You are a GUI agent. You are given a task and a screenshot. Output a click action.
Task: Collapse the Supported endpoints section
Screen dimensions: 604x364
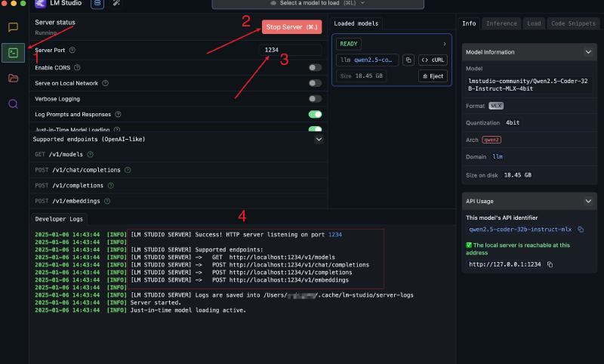(319, 140)
